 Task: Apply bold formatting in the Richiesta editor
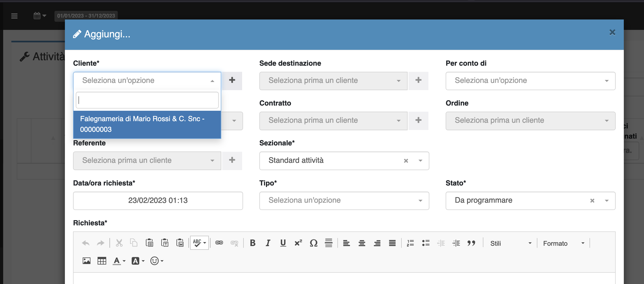coord(253,243)
